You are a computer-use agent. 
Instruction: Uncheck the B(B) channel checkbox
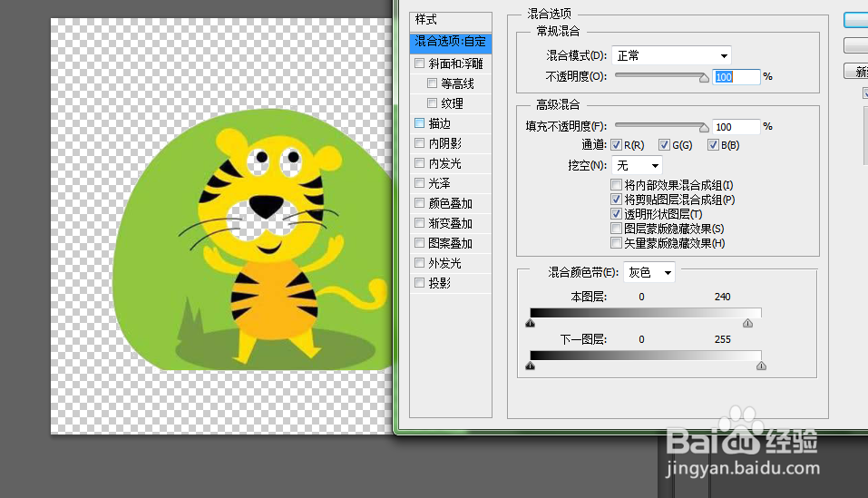tap(713, 145)
